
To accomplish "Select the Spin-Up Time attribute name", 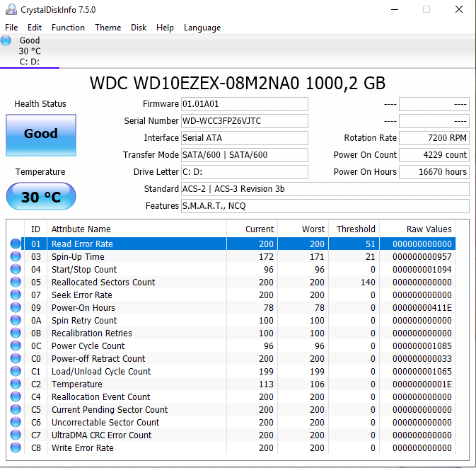I will (78, 257).
